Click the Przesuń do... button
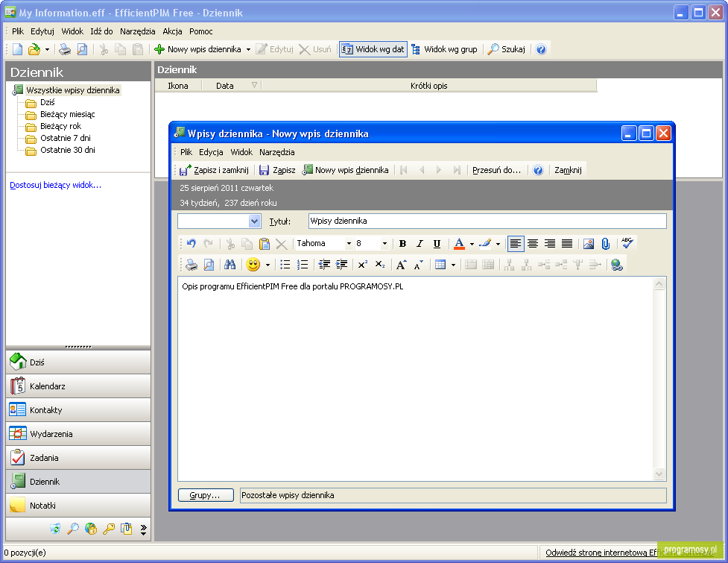Image resolution: width=728 pixels, height=563 pixels. [x=496, y=170]
